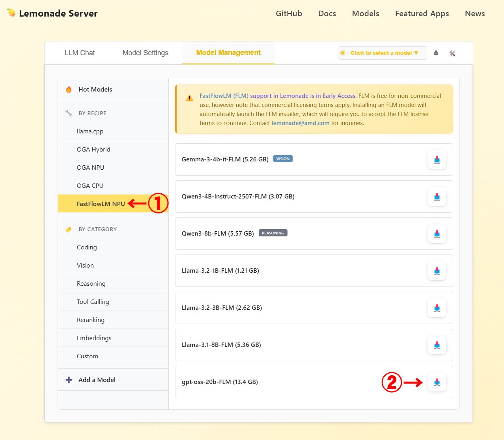Select the Reasoning category filter

click(x=91, y=283)
